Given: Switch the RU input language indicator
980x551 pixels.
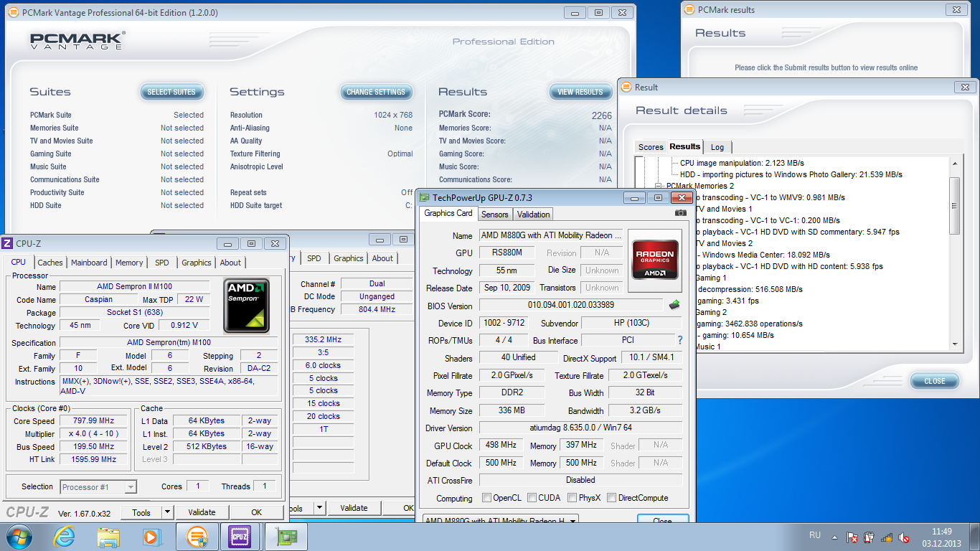Looking at the screenshot, I should click(x=815, y=535).
